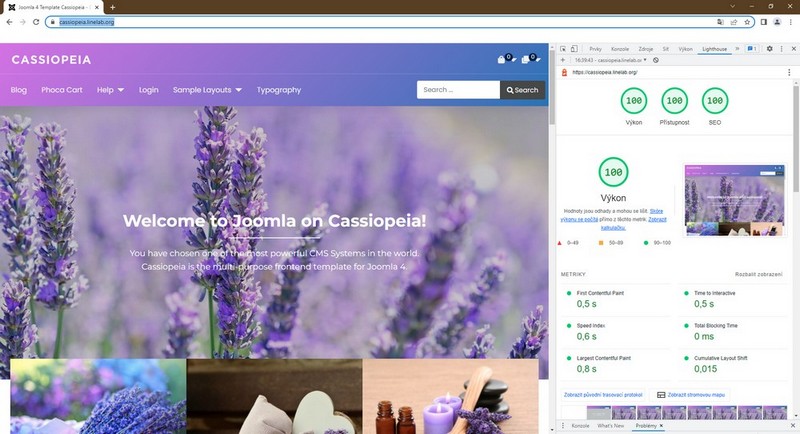This screenshot has height=434, width=800.
Task: Bookmark this page with the star icon
Action: click(747, 22)
